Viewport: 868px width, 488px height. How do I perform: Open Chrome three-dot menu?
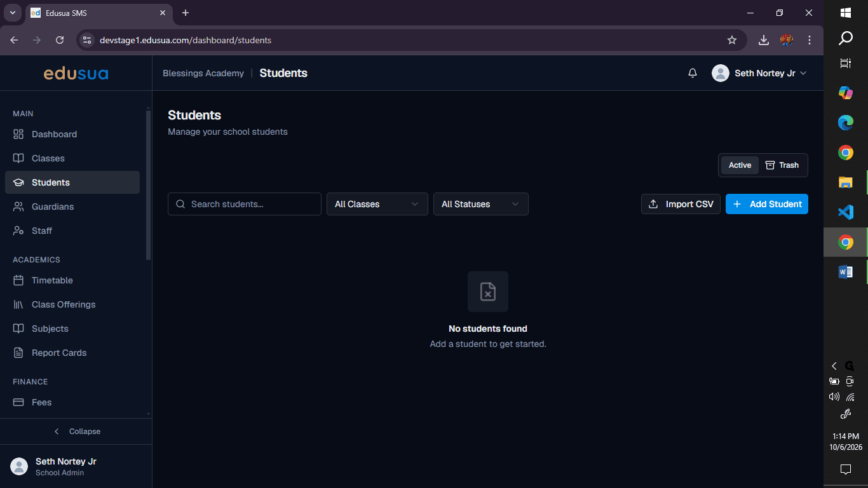(810, 40)
